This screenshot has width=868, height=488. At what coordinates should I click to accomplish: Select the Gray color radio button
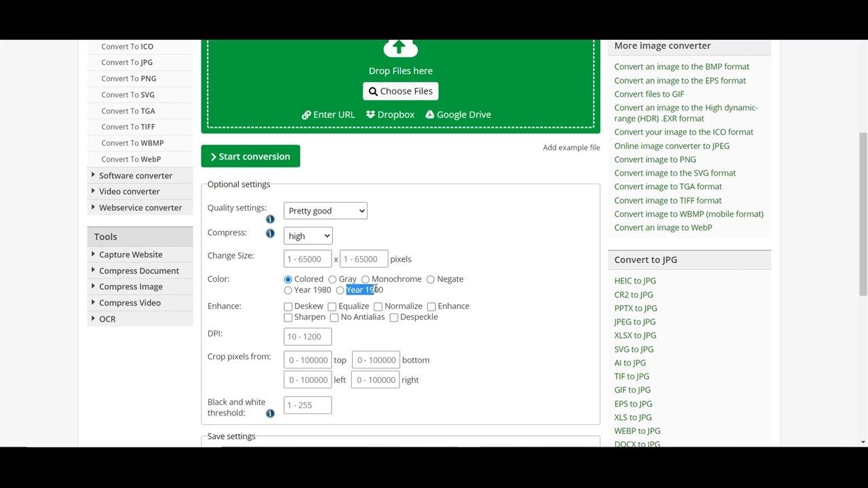[332, 279]
